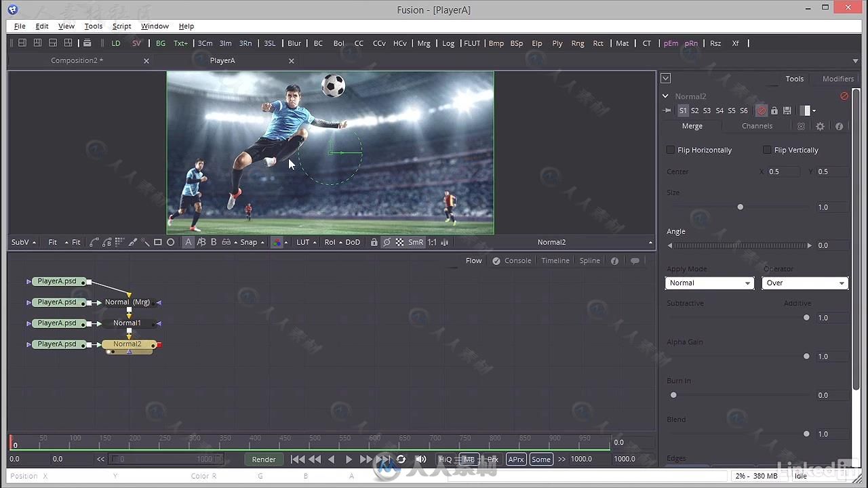Toggle the checker underlay icon in viewer
868x488 pixels.
(400, 242)
